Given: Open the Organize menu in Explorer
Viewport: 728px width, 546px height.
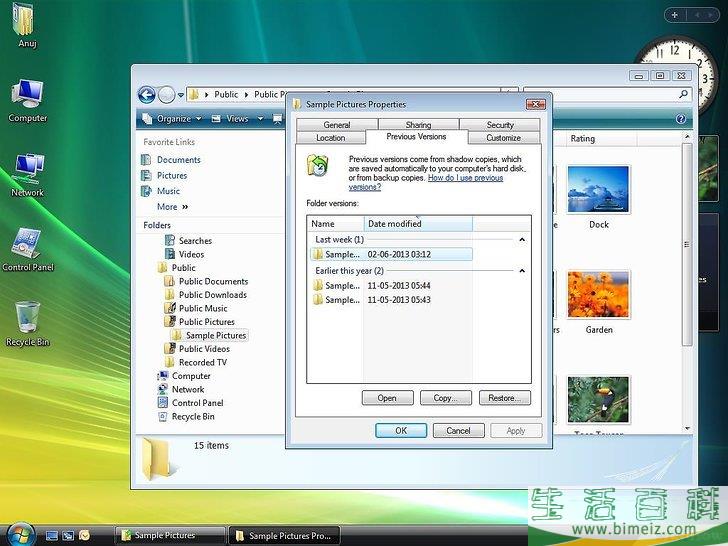Looking at the screenshot, I should coord(172,119).
